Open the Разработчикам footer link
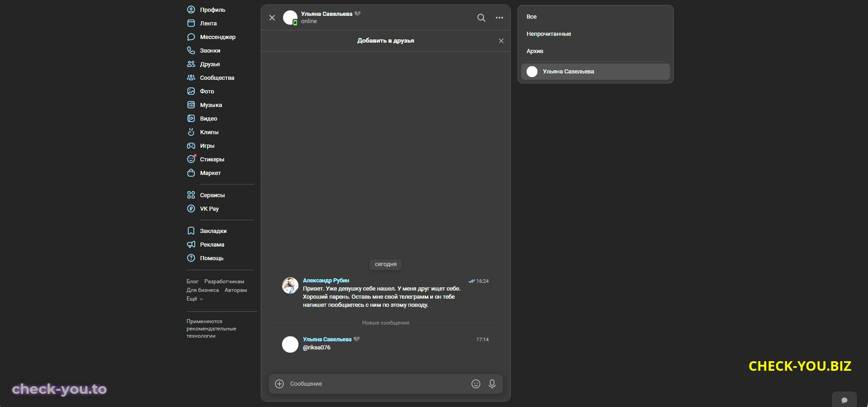This screenshot has height=407, width=868. click(224, 281)
